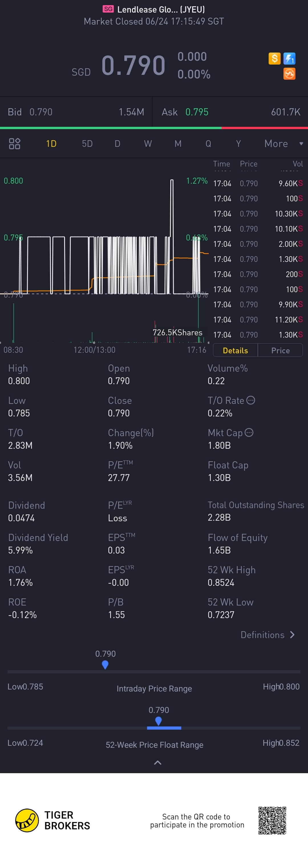Select the tick row with 2.00K volume
308x868 pixels.
[258, 244]
